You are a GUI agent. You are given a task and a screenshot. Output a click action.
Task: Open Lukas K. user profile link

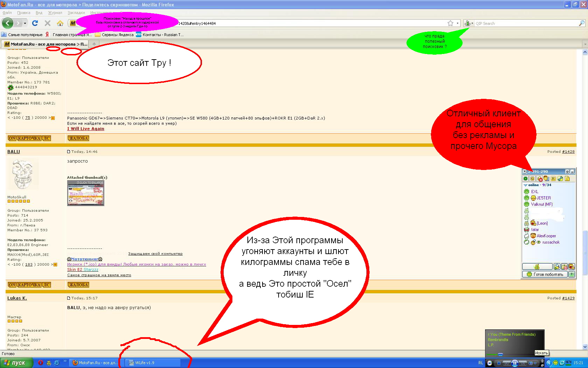[17, 298]
